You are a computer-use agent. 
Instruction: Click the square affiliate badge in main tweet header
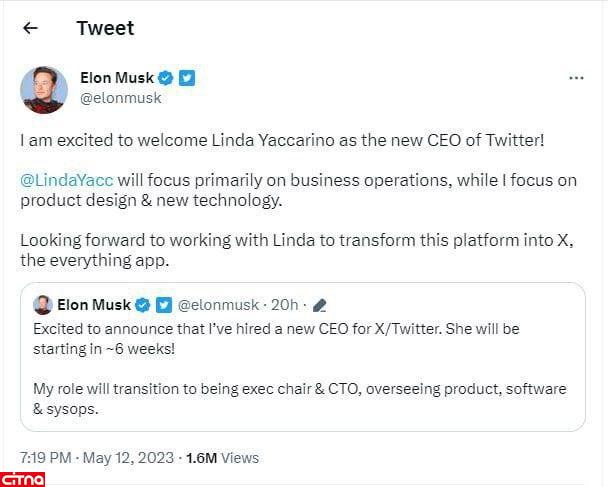[187, 78]
